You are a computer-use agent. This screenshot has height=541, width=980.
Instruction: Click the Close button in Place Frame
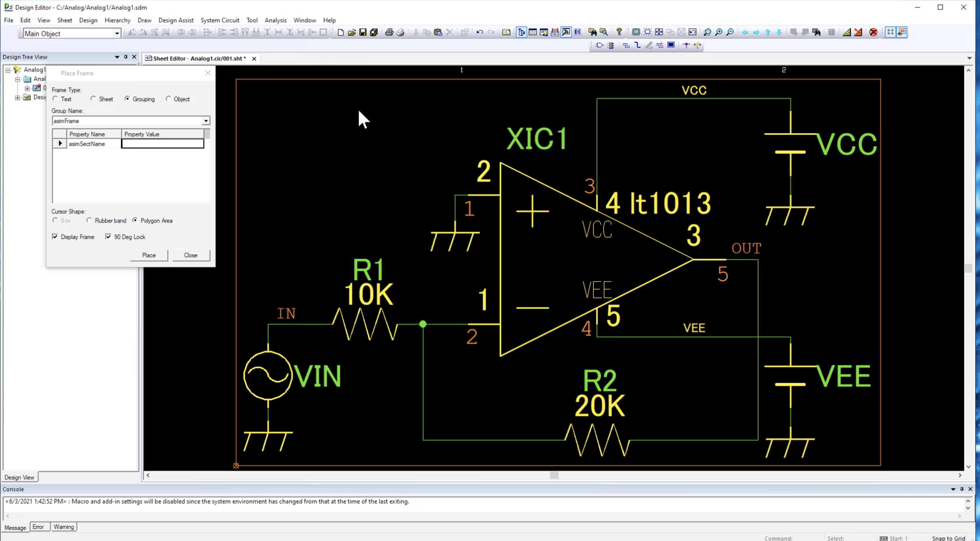[190, 255]
